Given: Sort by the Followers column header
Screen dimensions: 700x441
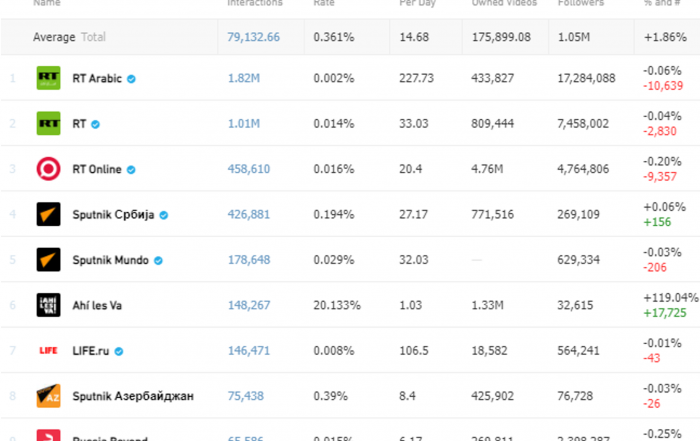Looking at the screenshot, I should 580,3.
